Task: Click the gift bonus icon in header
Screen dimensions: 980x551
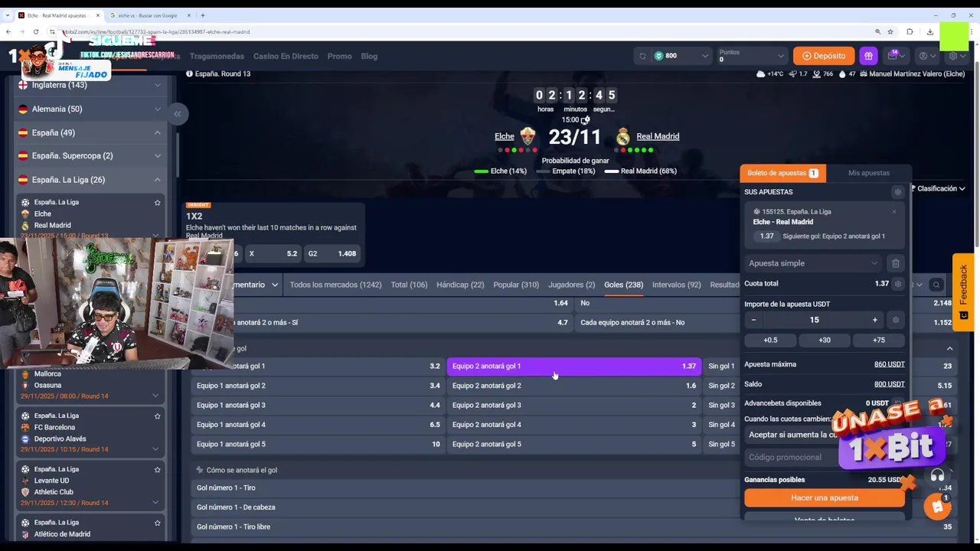Action: coord(868,56)
